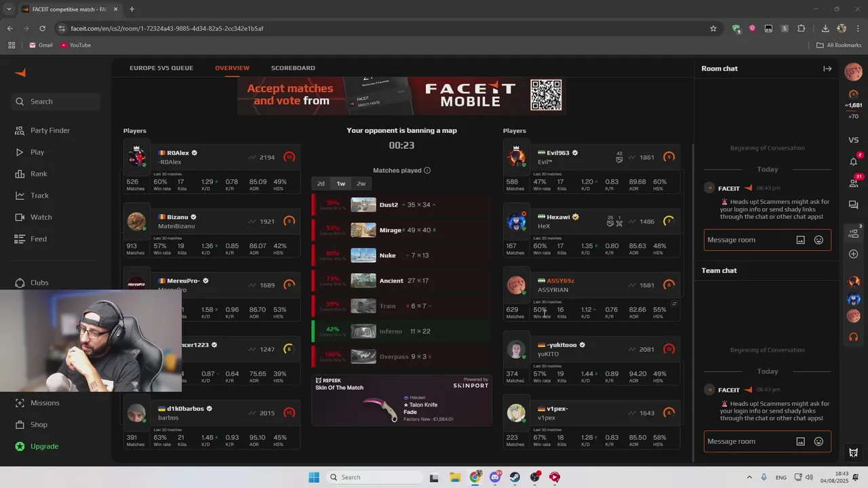The height and width of the screenshot is (488, 868).
Task: Open the Shop page
Action: click(39, 424)
